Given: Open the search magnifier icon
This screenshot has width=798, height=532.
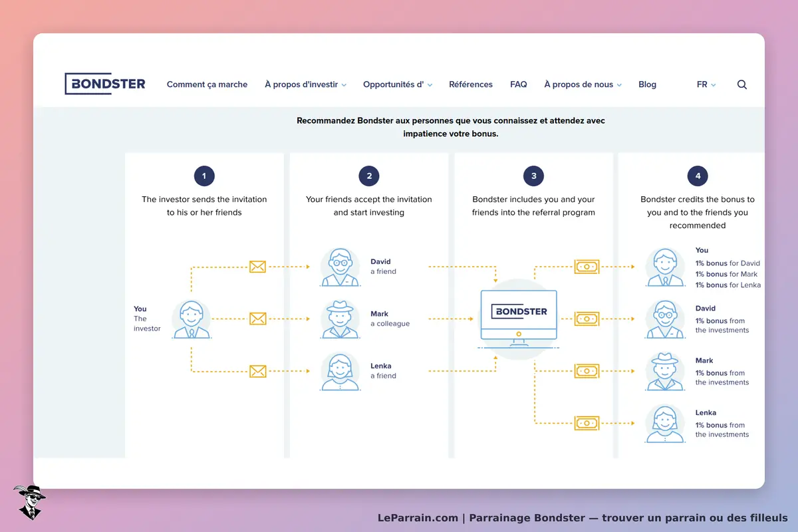Looking at the screenshot, I should tap(742, 84).
